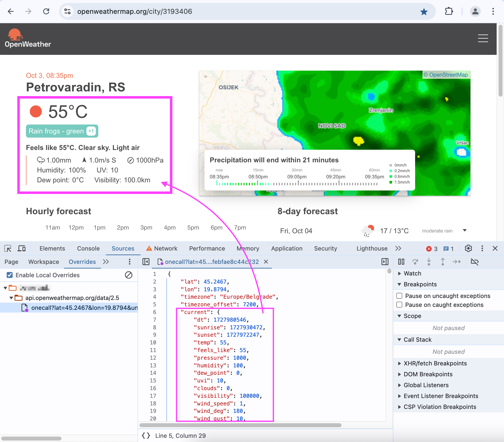Close the onecall file editor tab

[266, 262]
